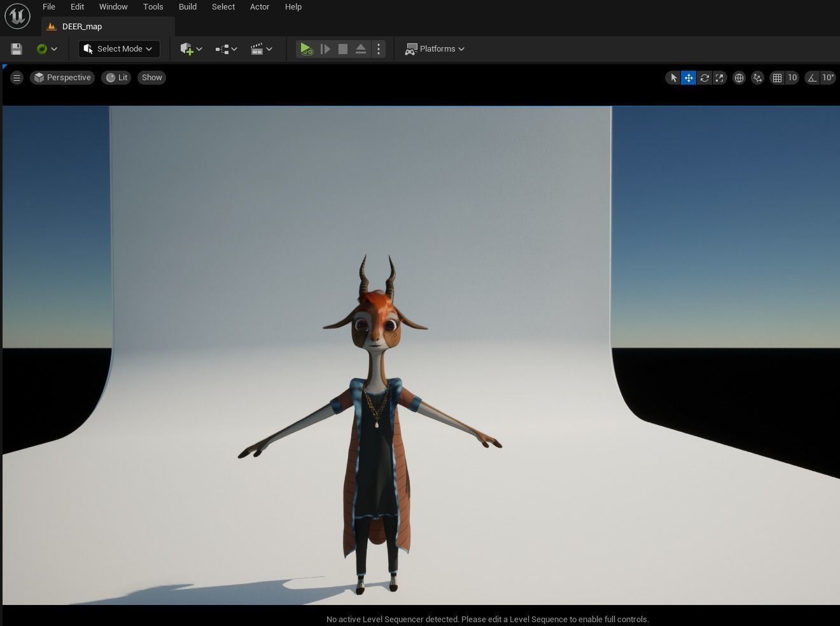Open the Edit menu
840x626 pixels.
pos(77,7)
